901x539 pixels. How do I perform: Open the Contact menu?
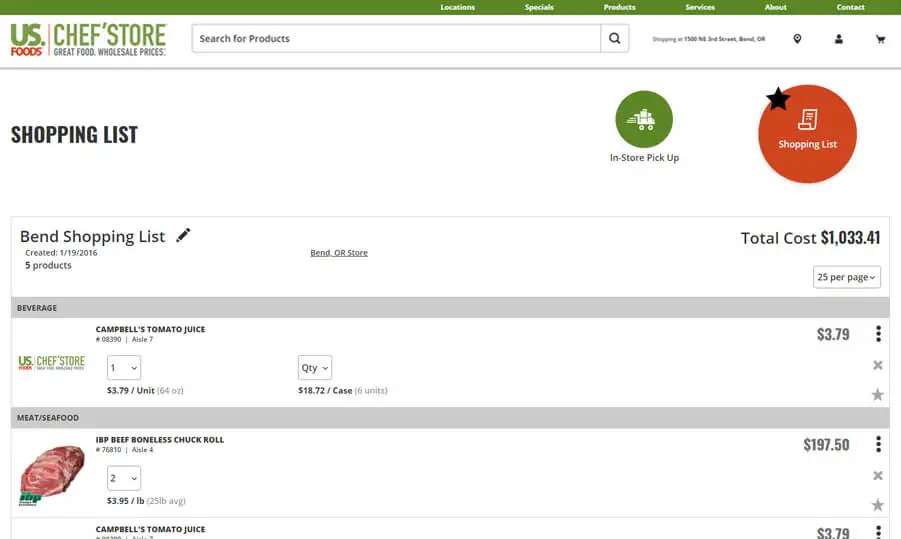click(x=850, y=7)
